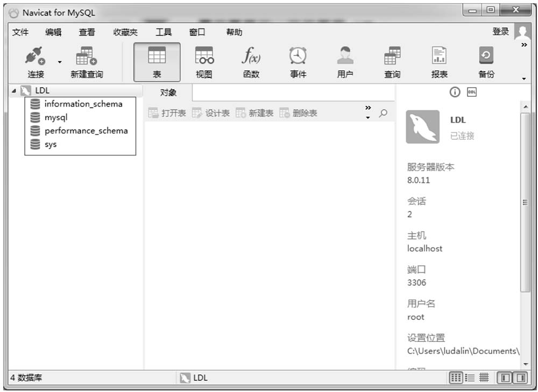
Task: Open the 收藏夹 (Favorites) menu
Action: coord(125,32)
